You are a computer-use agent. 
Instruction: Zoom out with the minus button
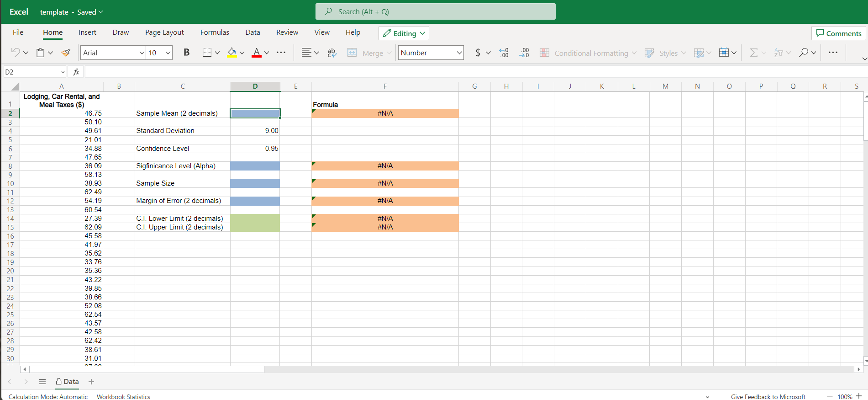pyautogui.click(x=830, y=396)
